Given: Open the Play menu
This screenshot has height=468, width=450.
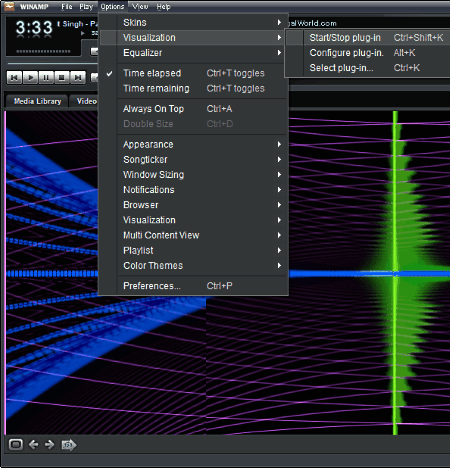Looking at the screenshot, I should tap(86, 6).
